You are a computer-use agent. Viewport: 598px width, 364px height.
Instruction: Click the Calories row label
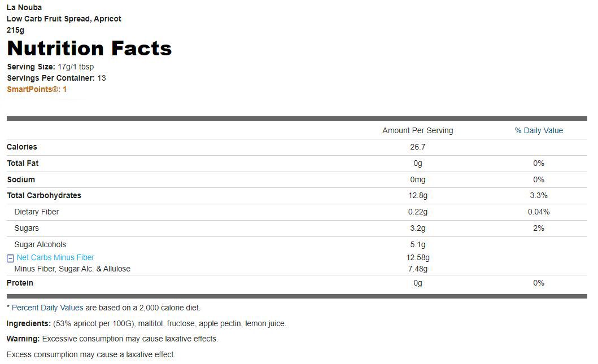click(21, 147)
